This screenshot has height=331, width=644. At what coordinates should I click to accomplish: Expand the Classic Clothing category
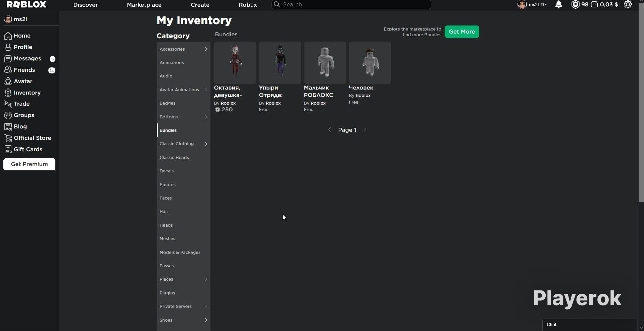(206, 144)
